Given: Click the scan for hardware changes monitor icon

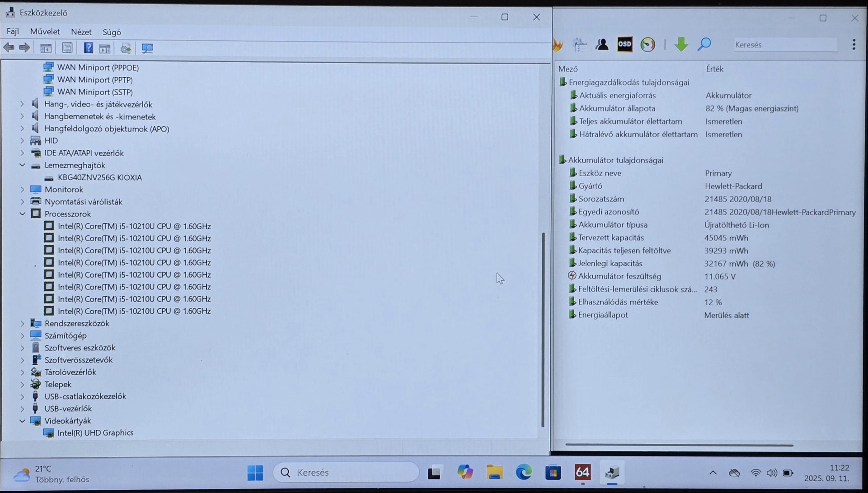Looking at the screenshot, I should tap(147, 48).
